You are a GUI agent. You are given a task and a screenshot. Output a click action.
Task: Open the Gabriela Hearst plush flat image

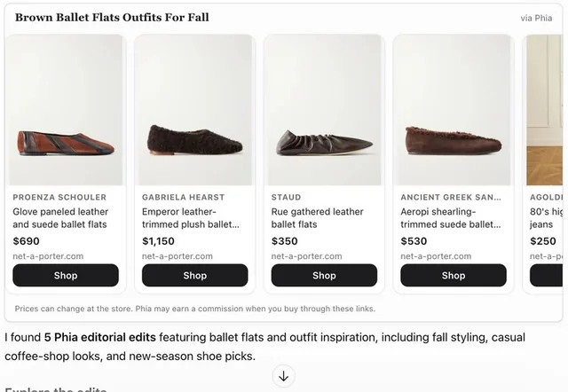point(195,110)
